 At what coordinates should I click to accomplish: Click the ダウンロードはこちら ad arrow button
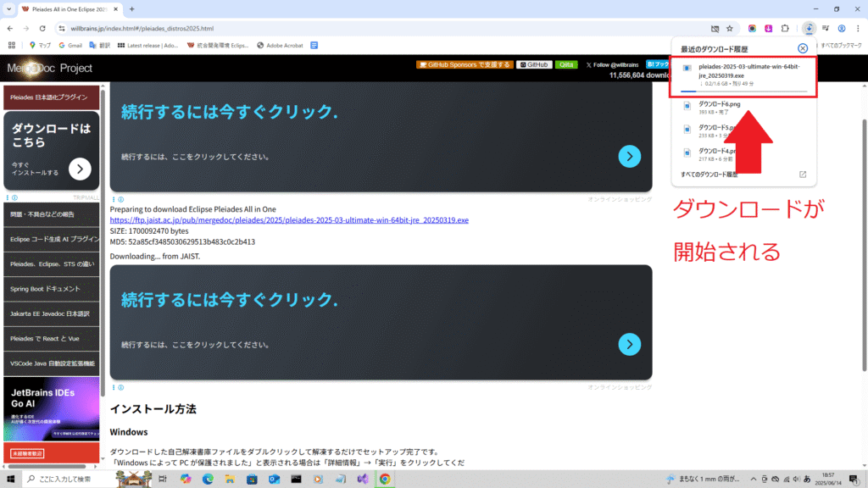click(80, 169)
